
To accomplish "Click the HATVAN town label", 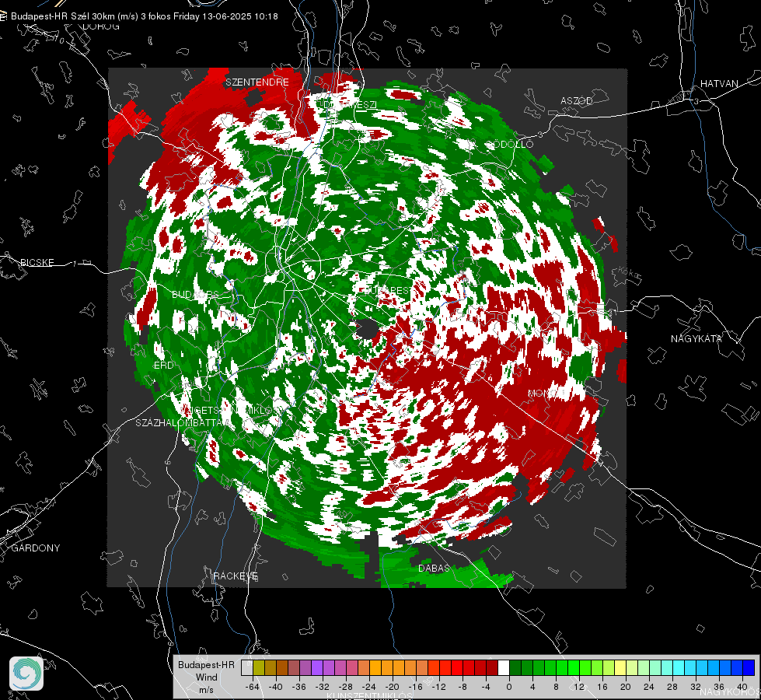I will point(719,83).
